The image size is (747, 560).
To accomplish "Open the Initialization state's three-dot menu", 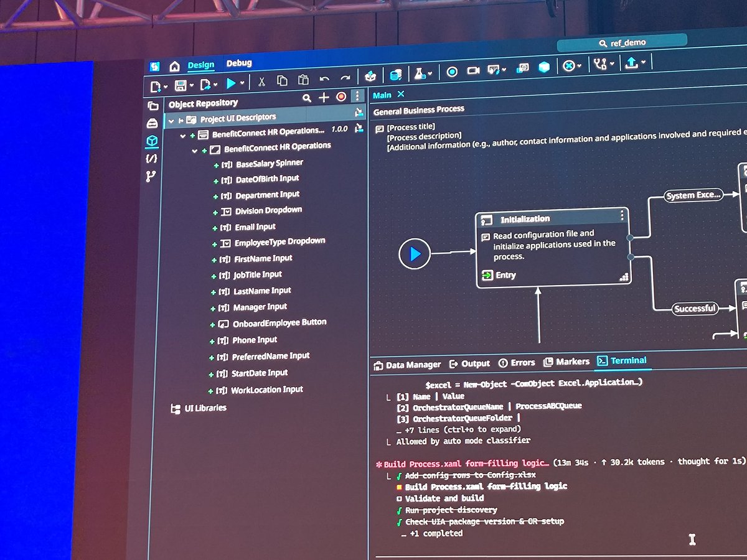I will (x=622, y=216).
